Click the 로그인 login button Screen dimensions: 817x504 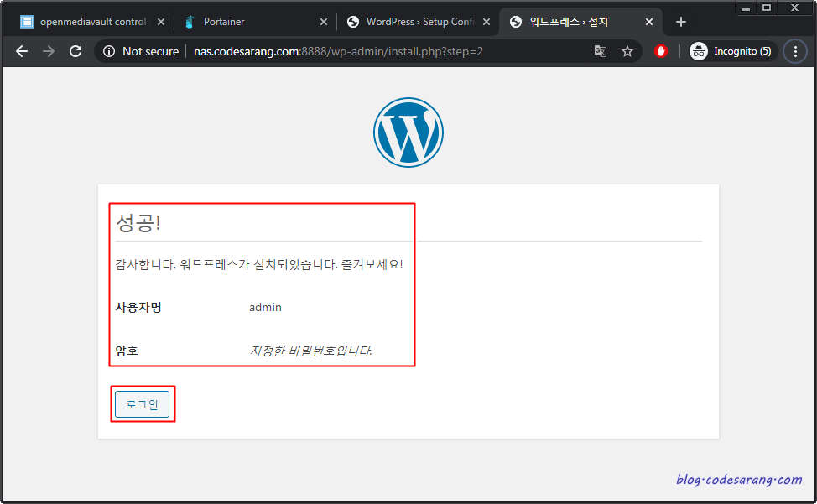point(143,404)
